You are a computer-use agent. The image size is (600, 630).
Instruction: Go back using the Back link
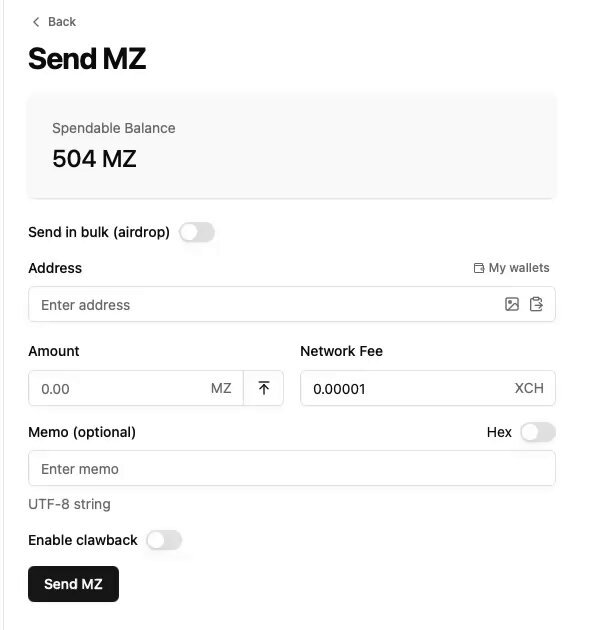(x=54, y=22)
